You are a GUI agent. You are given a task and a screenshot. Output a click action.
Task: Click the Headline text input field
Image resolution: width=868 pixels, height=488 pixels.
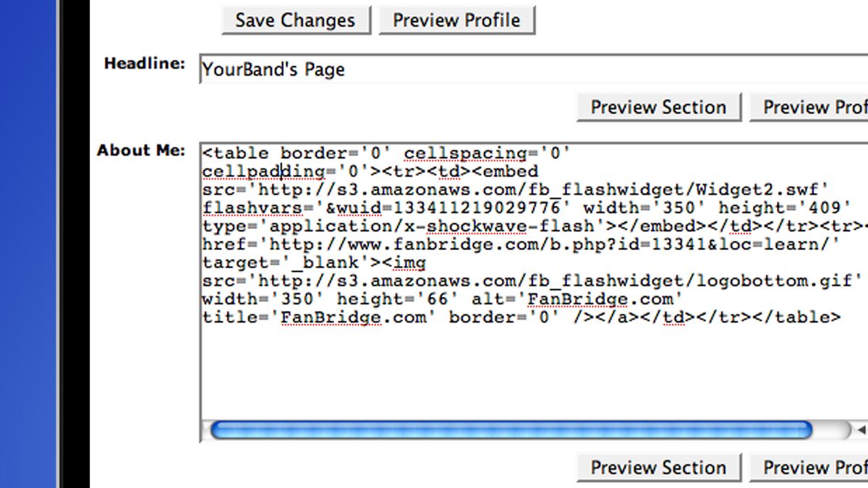(x=533, y=69)
